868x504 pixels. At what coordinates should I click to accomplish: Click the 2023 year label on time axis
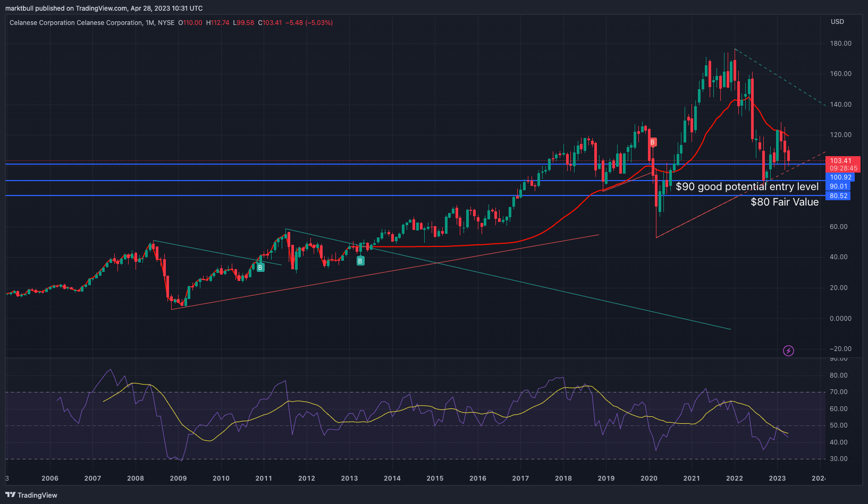(777, 478)
